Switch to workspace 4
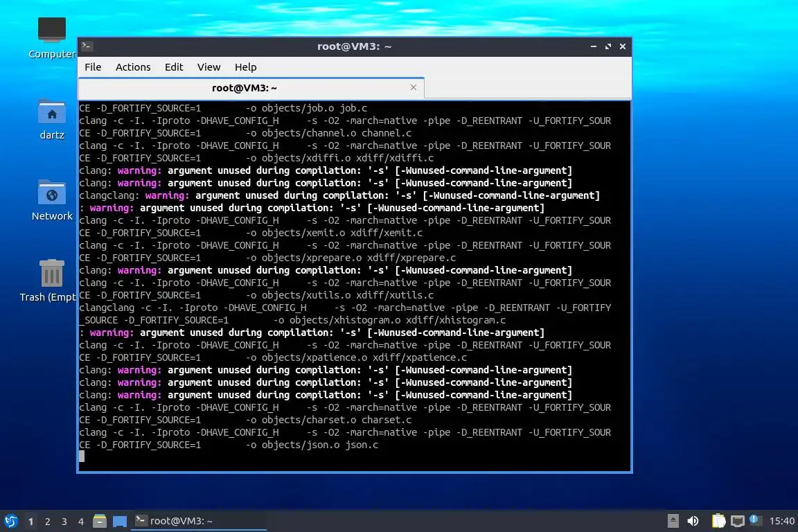This screenshot has width=798, height=532. click(81, 522)
